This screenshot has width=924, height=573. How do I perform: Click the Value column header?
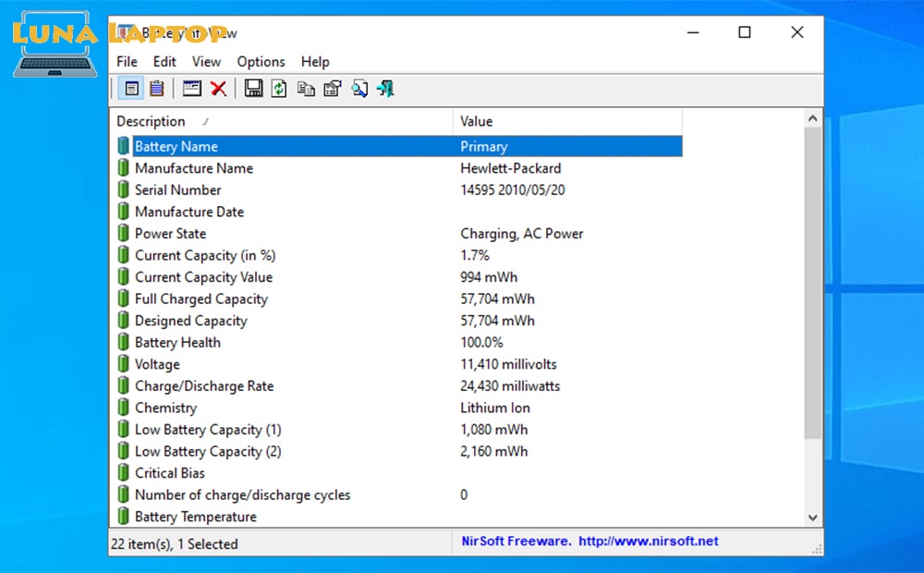[x=475, y=121]
